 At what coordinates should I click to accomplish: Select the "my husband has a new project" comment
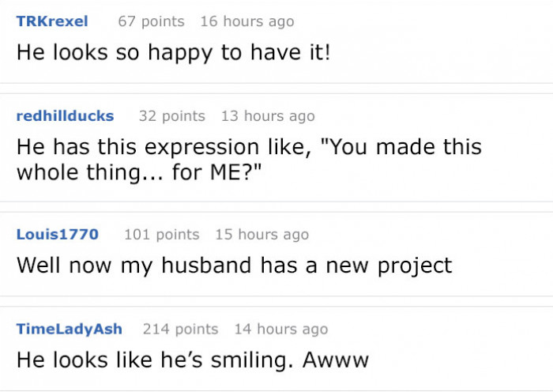(x=235, y=265)
